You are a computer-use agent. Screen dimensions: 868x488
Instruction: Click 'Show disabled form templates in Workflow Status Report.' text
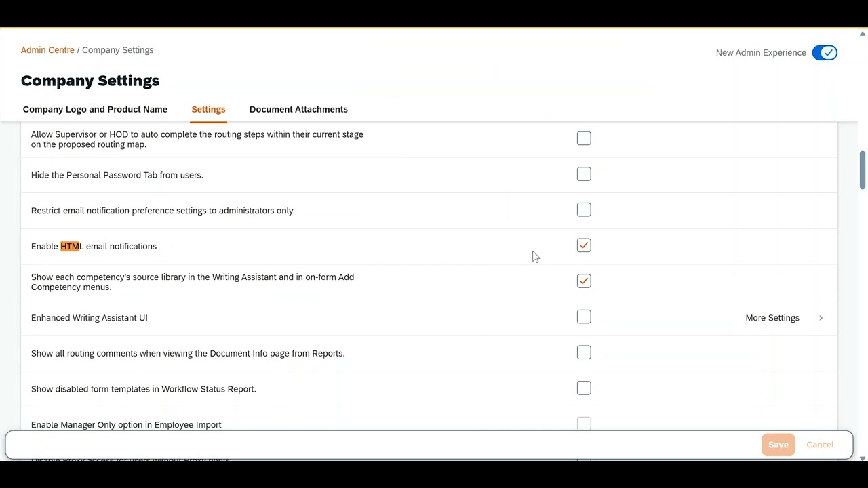pyautogui.click(x=144, y=389)
